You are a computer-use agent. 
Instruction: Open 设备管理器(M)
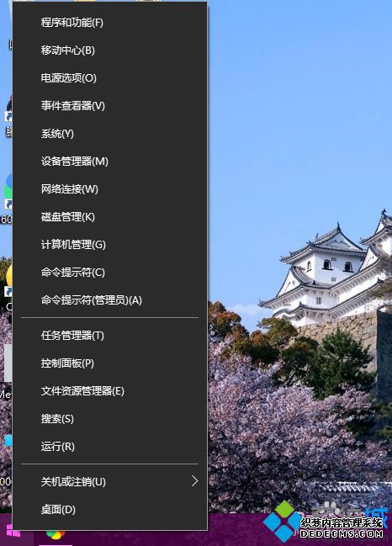coord(110,162)
